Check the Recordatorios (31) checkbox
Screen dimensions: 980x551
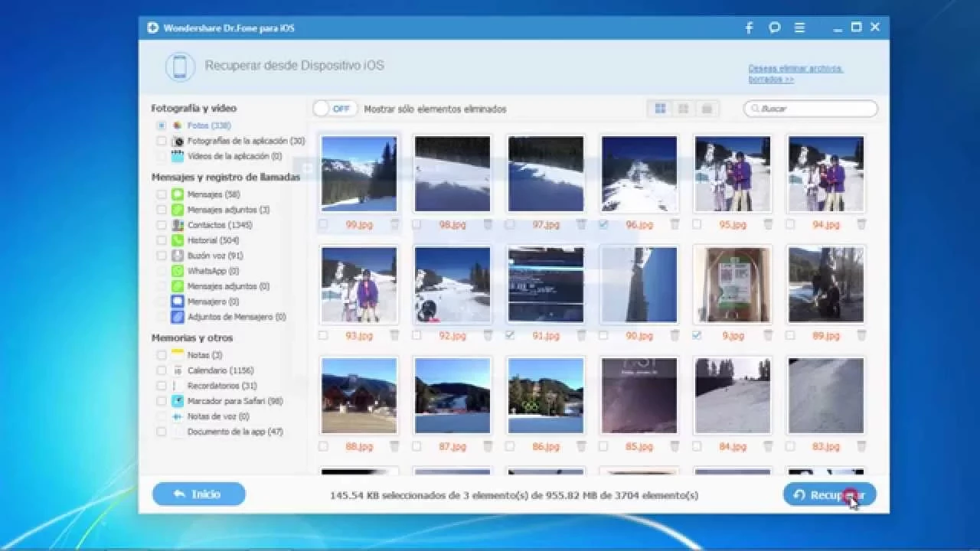point(162,386)
